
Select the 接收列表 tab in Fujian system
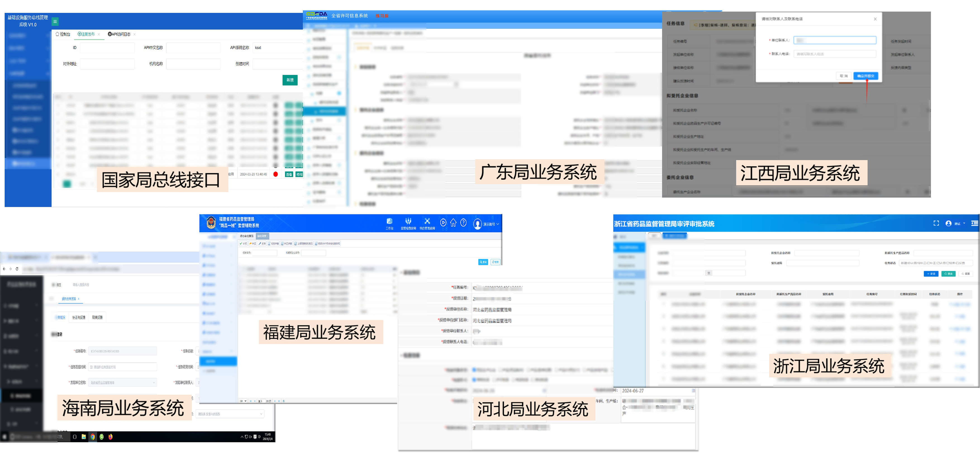click(263, 236)
